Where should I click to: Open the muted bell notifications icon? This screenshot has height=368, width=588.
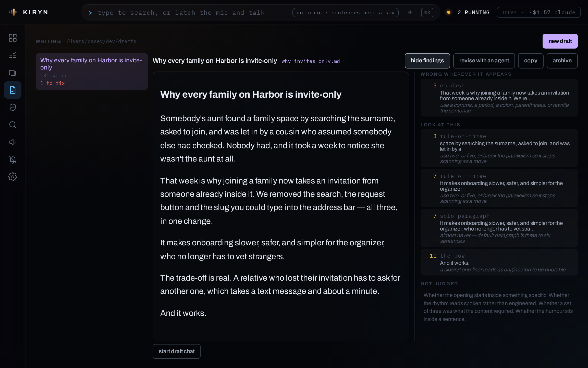[13, 160]
